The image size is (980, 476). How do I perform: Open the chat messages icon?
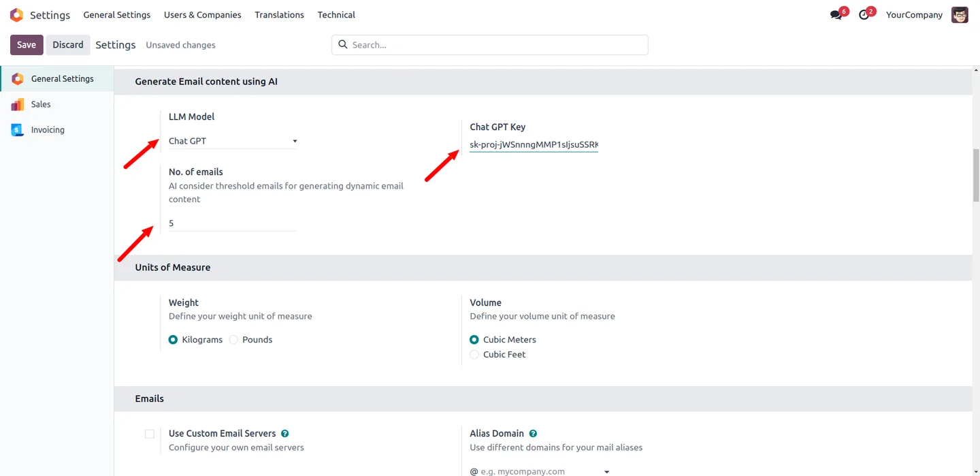coord(836,15)
